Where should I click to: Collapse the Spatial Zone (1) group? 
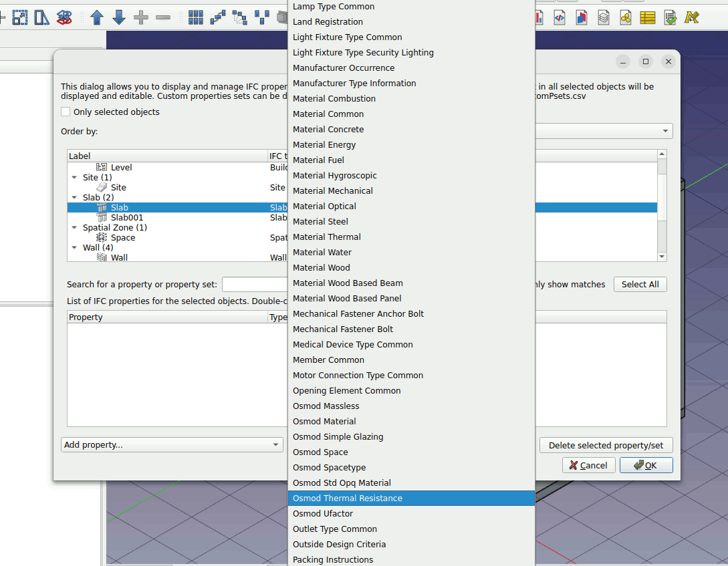74,228
